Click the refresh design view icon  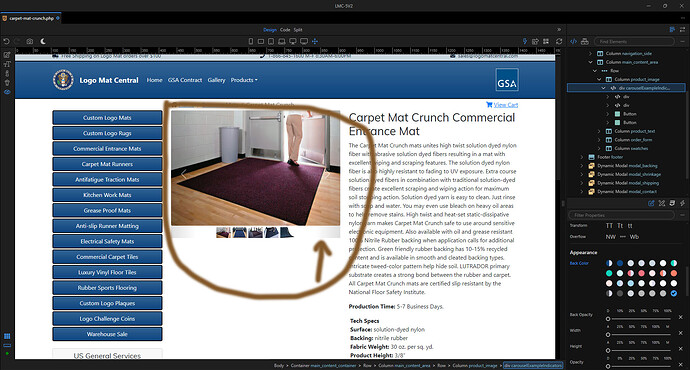point(559,41)
